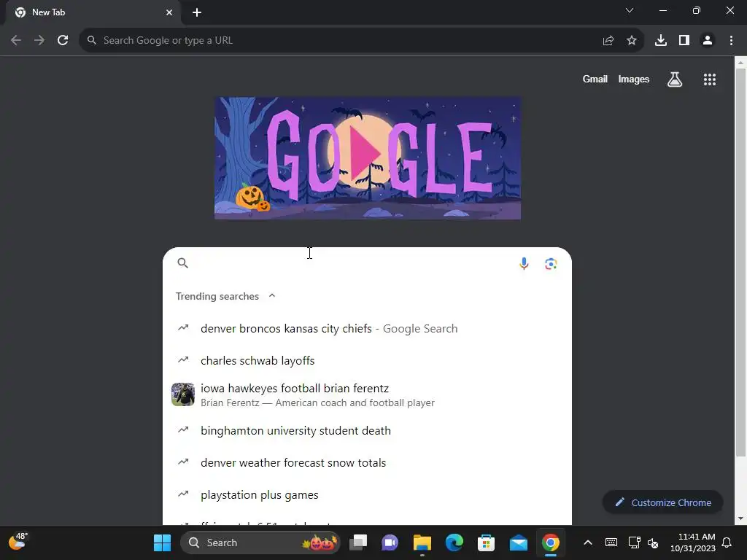747x560 pixels.
Task: Click the taskbar Search box
Action: [260, 542]
